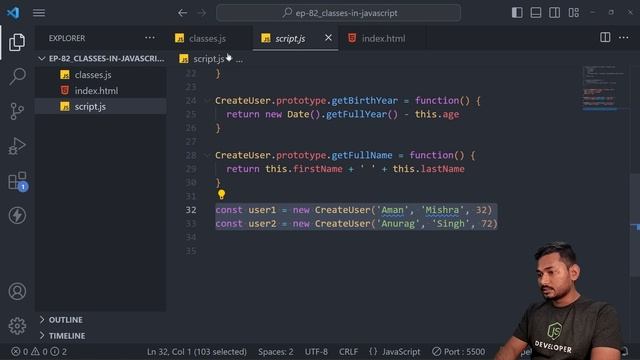The image size is (640, 360).
Task: Click the lightbulb code action icon
Action: coord(222,194)
